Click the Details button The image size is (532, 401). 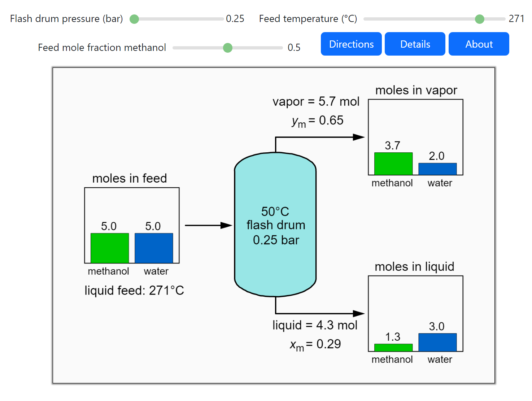(x=415, y=44)
